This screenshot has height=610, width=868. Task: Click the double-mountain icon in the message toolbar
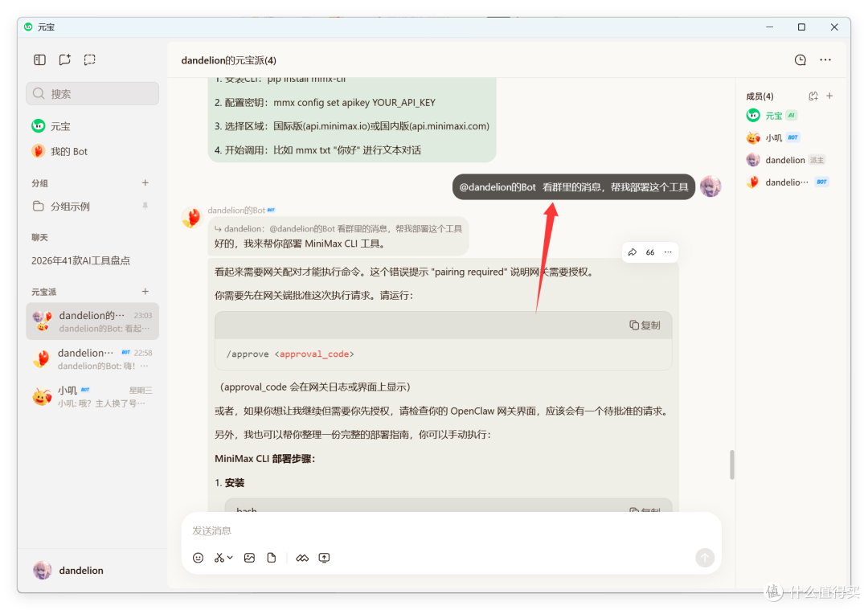[x=301, y=558]
